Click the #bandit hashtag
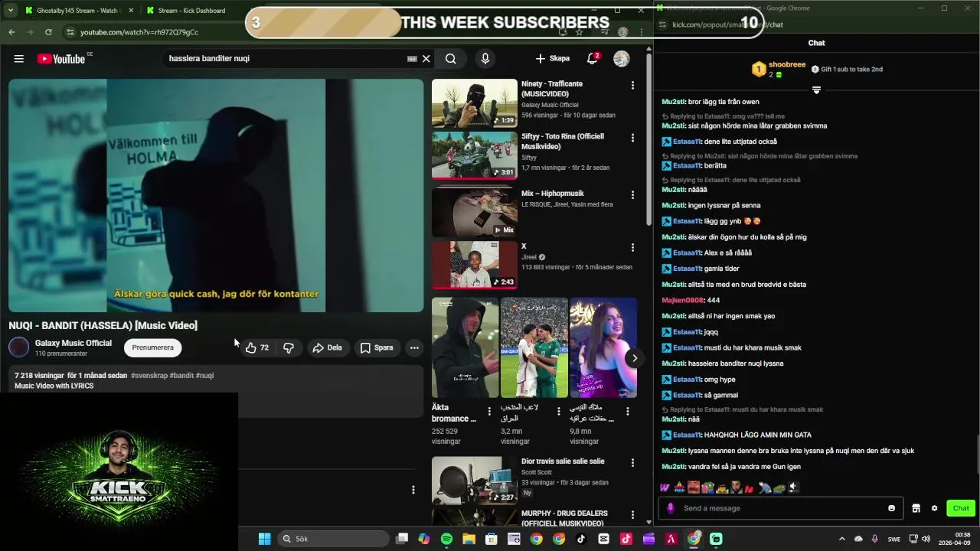Screen dimensions: 980x551 (181, 376)
